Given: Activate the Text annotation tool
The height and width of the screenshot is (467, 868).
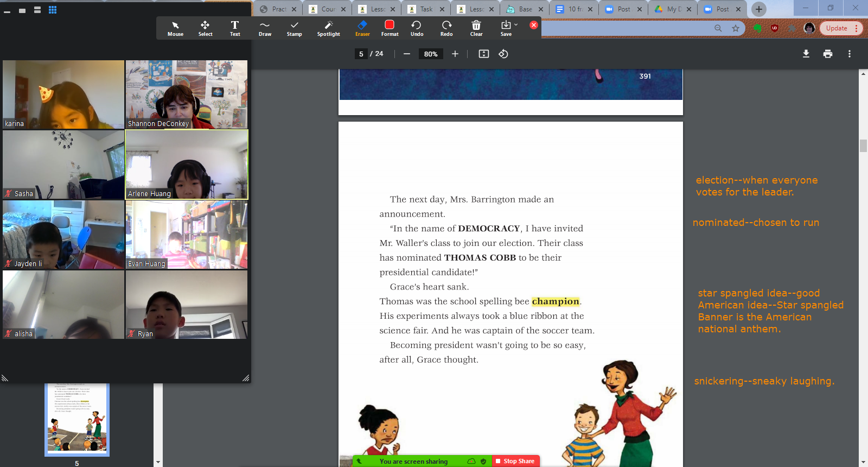Looking at the screenshot, I should [235, 28].
